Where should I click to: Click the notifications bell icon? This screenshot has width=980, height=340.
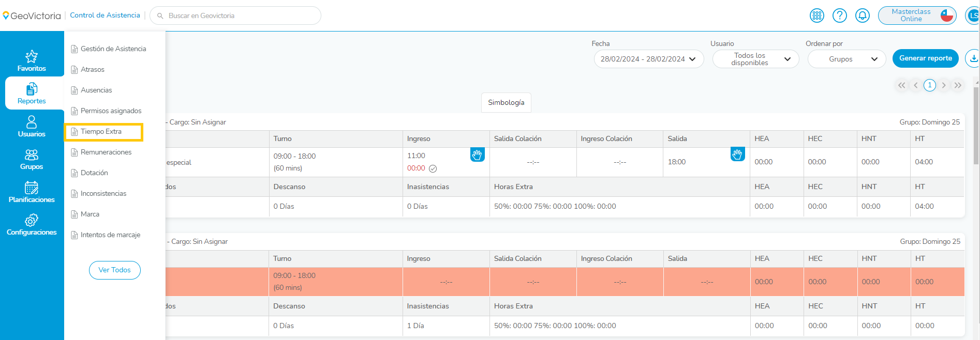(x=862, y=16)
